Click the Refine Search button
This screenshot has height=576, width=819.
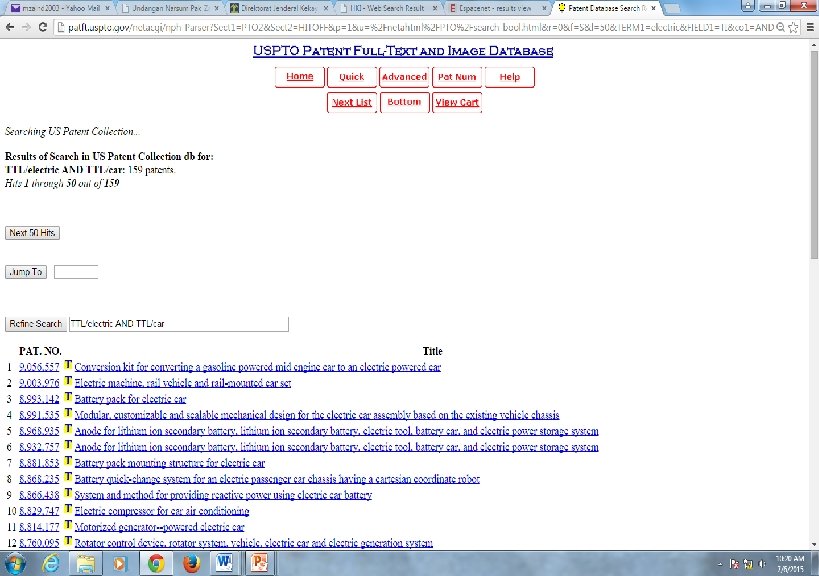click(36, 324)
